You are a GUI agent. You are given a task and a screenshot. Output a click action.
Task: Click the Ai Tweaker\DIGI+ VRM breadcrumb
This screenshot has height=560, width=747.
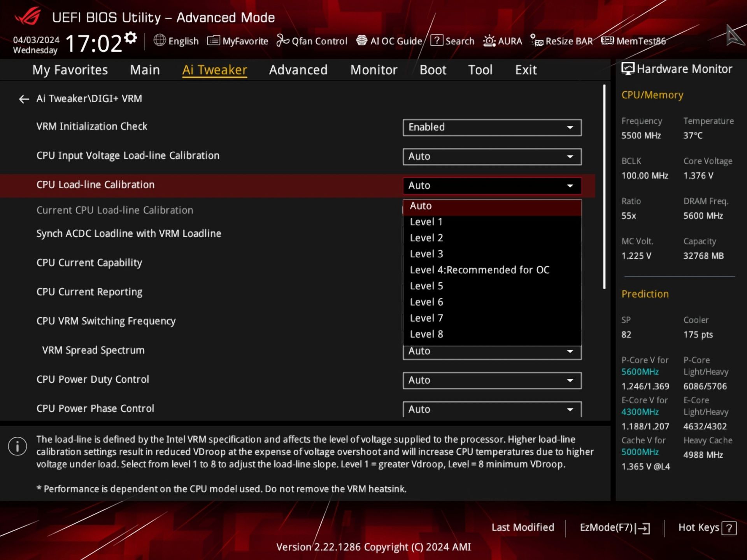point(89,99)
